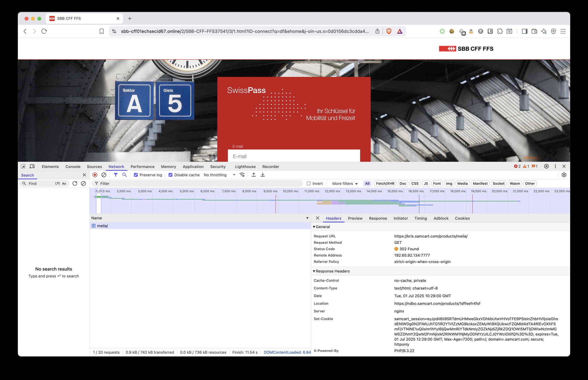This screenshot has width=588, height=380.
Task: Open the Sources panel
Action: [94, 167]
